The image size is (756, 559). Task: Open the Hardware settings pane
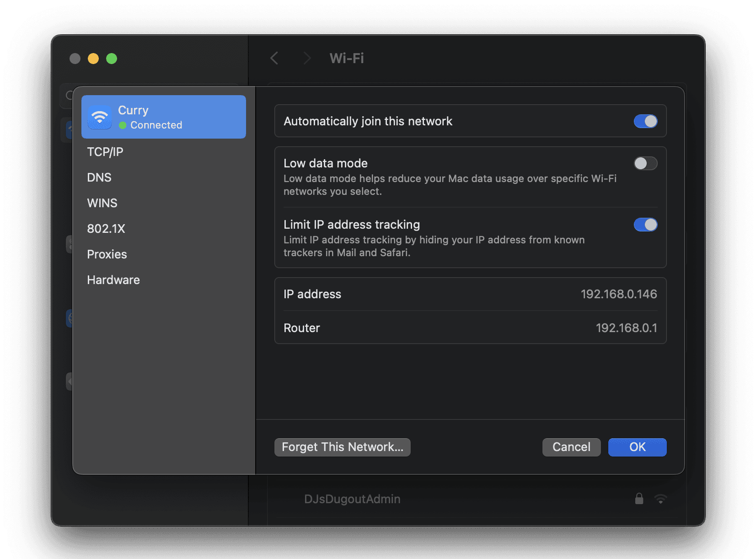pos(113,279)
